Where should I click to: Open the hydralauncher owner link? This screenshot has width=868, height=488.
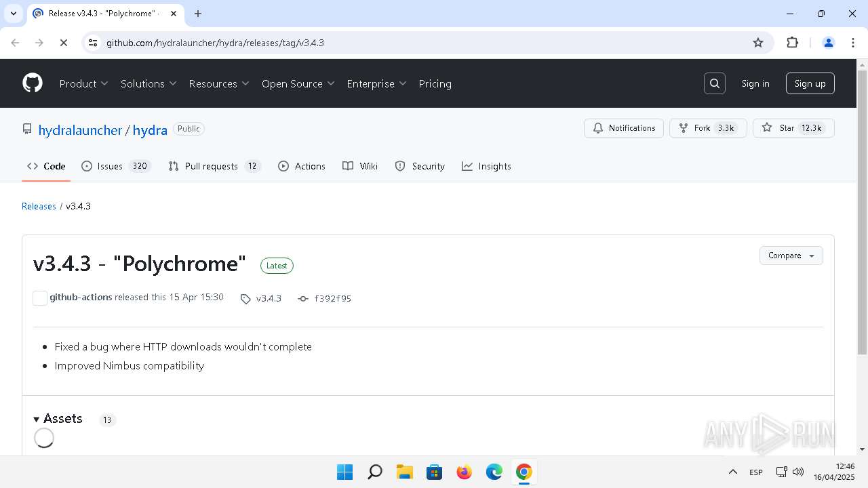coord(80,130)
